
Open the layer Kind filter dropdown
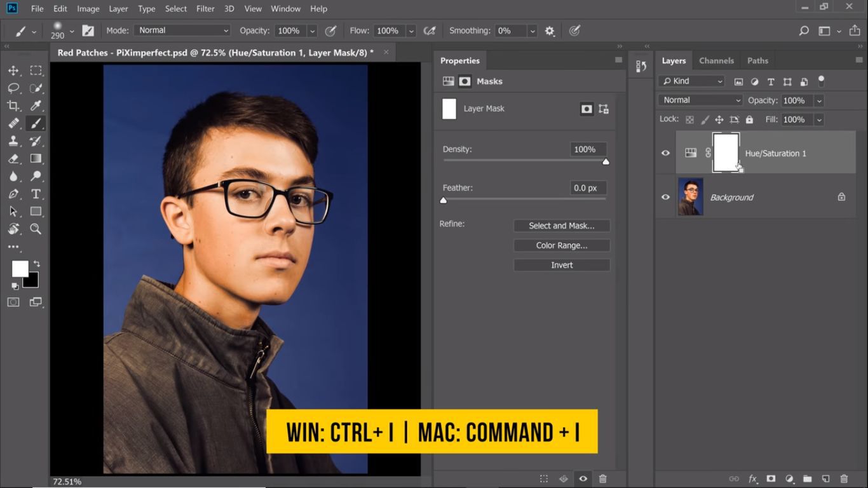(x=691, y=81)
